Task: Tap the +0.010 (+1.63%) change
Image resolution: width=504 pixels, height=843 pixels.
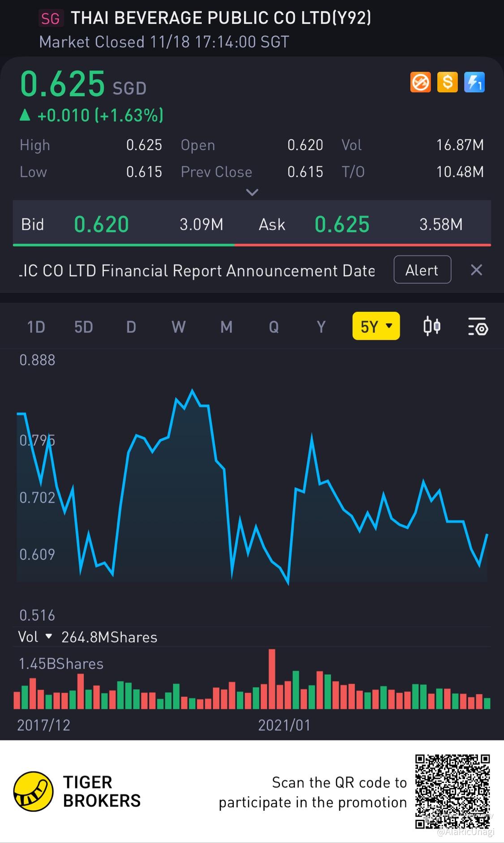Action: (x=91, y=116)
